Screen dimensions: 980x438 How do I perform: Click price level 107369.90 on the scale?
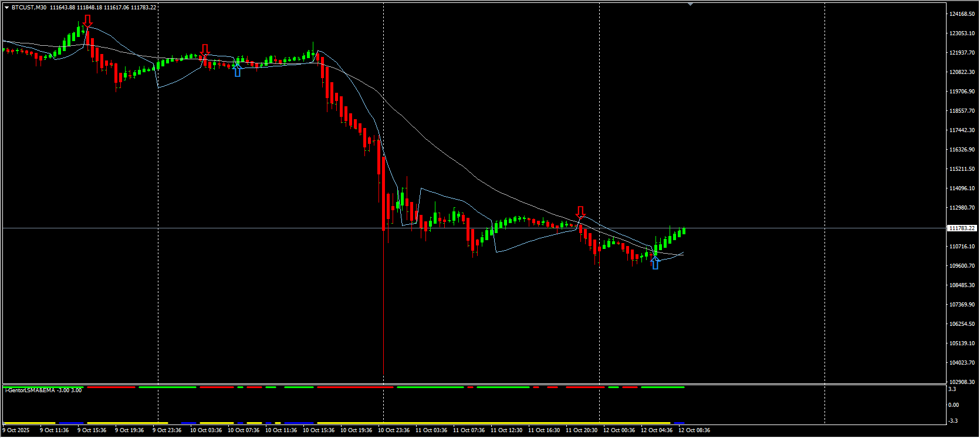click(x=962, y=305)
